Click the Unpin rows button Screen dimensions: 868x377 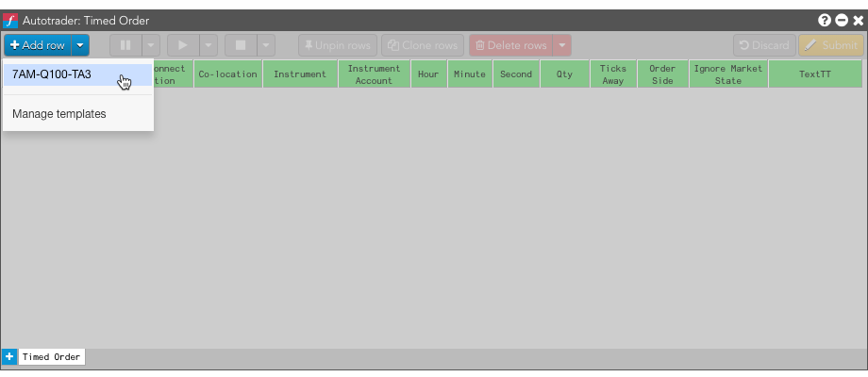pos(338,45)
